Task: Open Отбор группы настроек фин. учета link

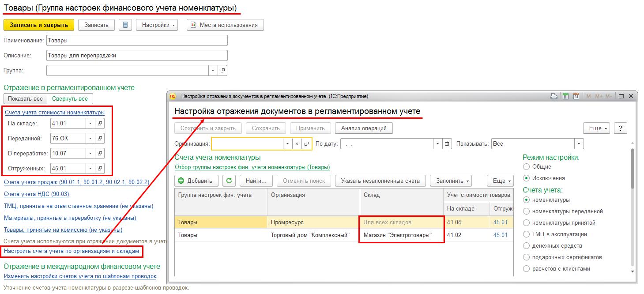Action: [252, 167]
